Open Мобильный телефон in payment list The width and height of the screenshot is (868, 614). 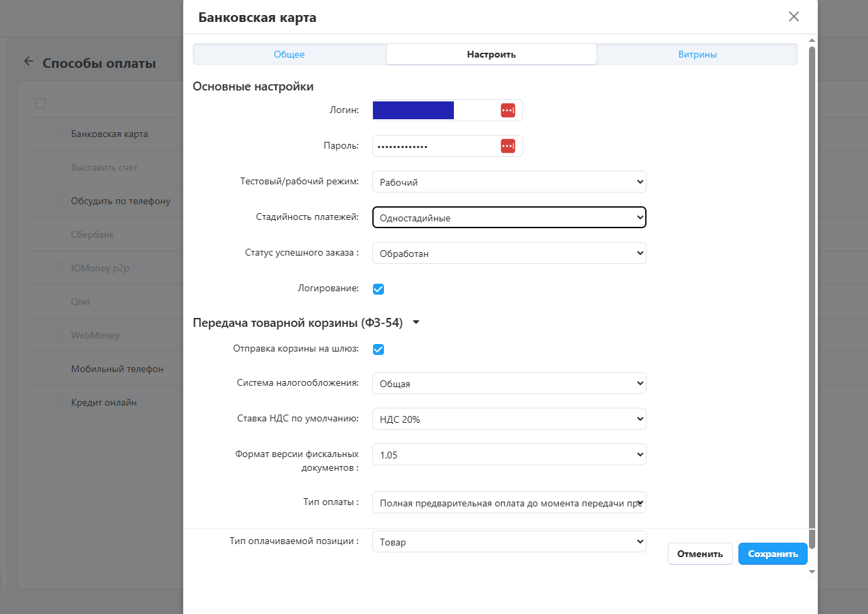click(117, 369)
